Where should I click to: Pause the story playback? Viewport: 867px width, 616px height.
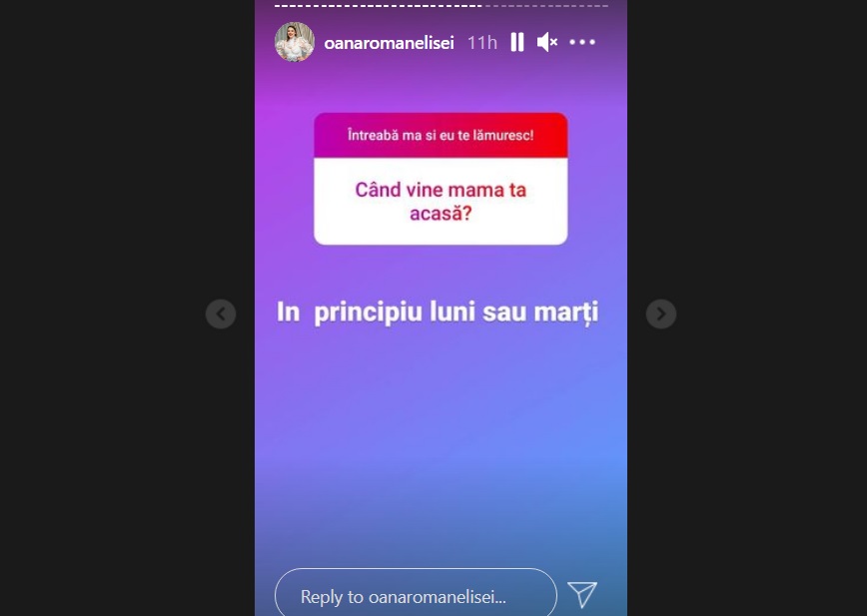point(517,42)
